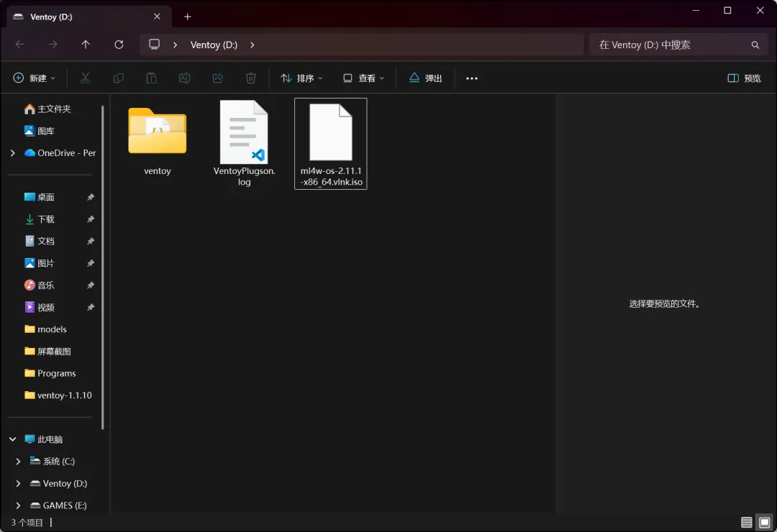
Task: Open OneDrive - Per in the sidebar
Action: (60, 153)
